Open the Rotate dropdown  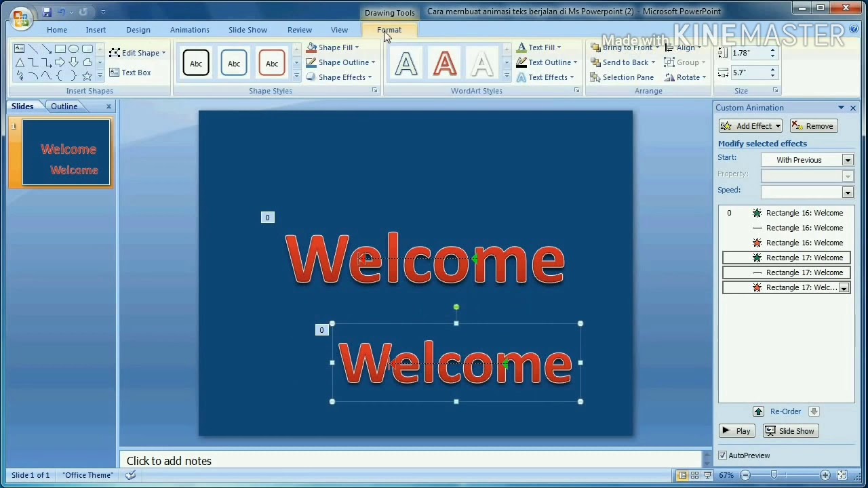coord(686,77)
